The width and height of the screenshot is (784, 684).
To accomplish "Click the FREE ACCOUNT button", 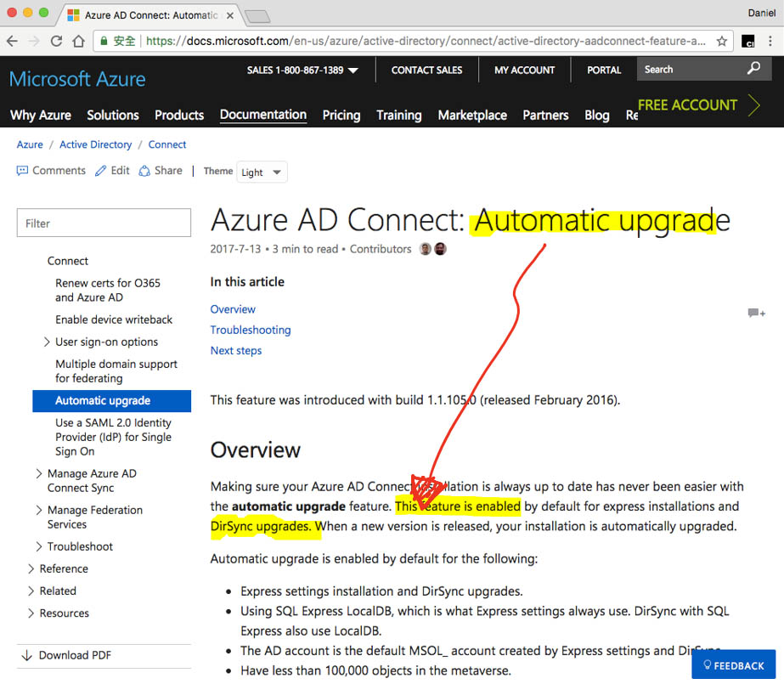I will pos(687,105).
